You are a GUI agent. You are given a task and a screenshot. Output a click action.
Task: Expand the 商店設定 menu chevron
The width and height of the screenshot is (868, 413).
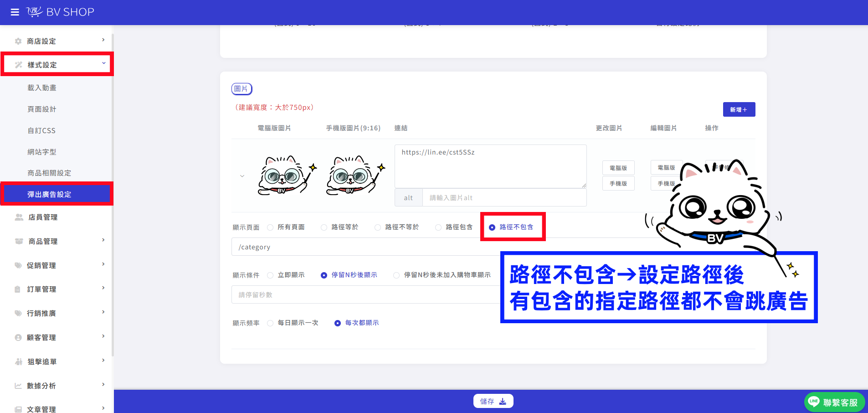pyautogui.click(x=103, y=40)
